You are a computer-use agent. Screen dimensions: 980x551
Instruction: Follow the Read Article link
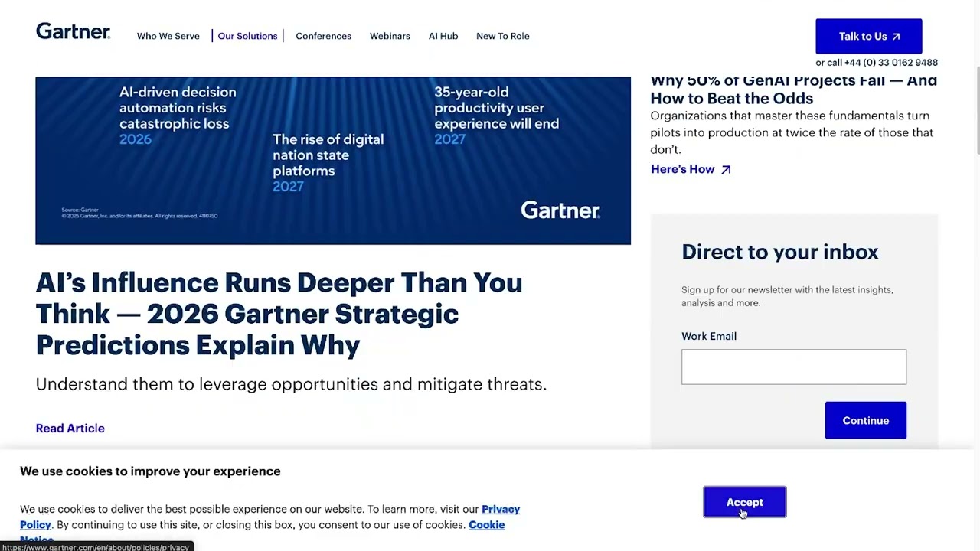click(x=70, y=428)
